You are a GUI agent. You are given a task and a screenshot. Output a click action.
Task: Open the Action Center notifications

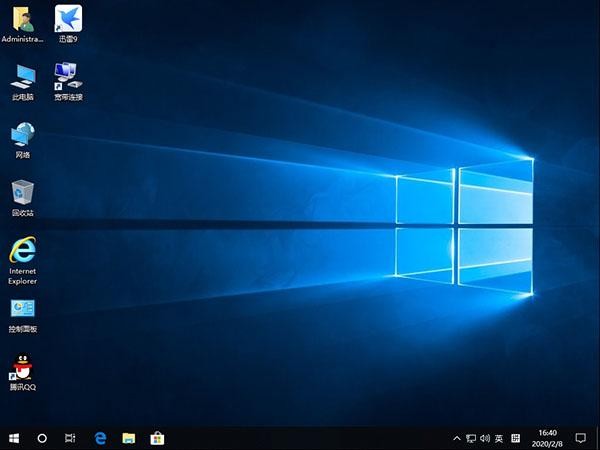(x=585, y=438)
